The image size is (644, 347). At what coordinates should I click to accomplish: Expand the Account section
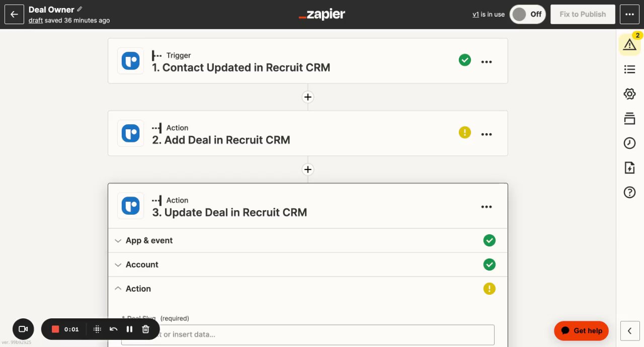click(x=142, y=265)
